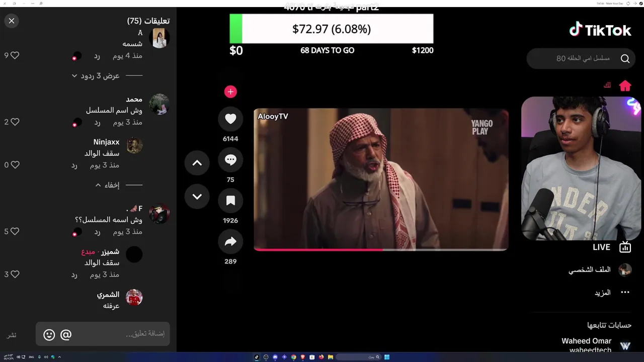Show hidden system tray icons chevron
This screenshot has height=362, width=644.
(x=59, y=357)
